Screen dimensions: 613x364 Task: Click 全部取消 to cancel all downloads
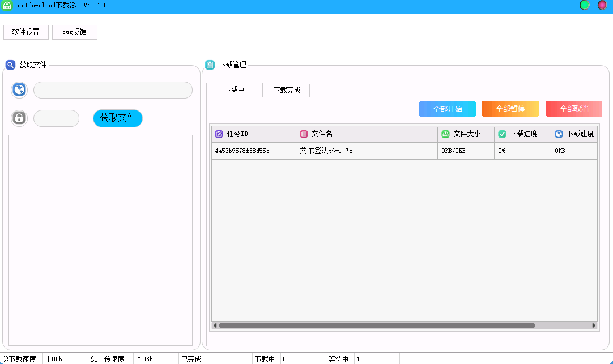click(x=574, y=109)
